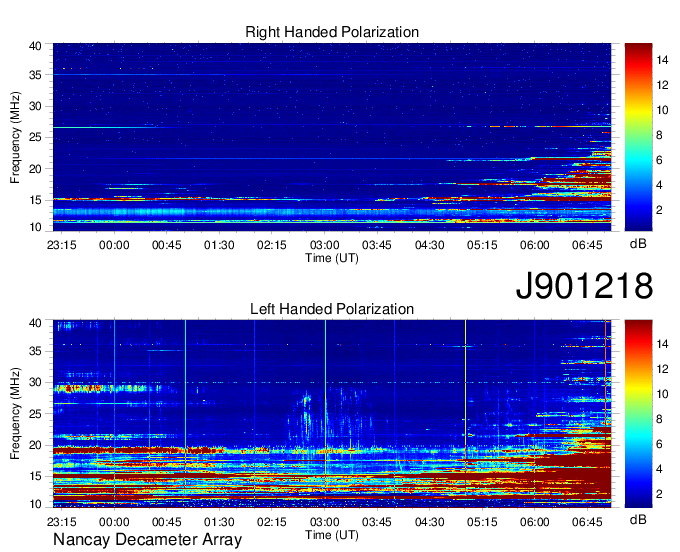Click the "15" frequency tick of the Left Handed plot
This screenshot has width=680, height=552.
click(x=35, y=477)
